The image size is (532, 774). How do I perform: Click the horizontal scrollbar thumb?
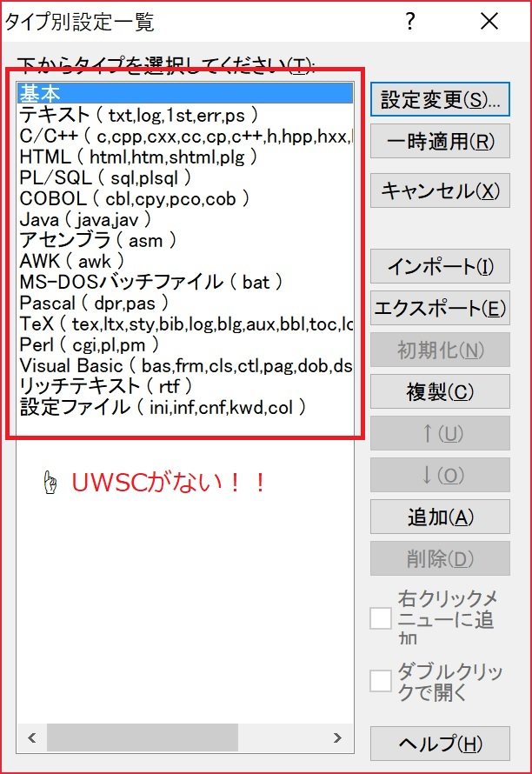coord(143,737)
